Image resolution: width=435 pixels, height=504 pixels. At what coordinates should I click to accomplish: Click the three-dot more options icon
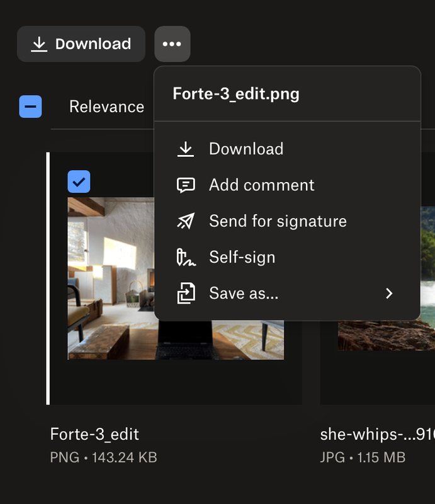point(172,44)
